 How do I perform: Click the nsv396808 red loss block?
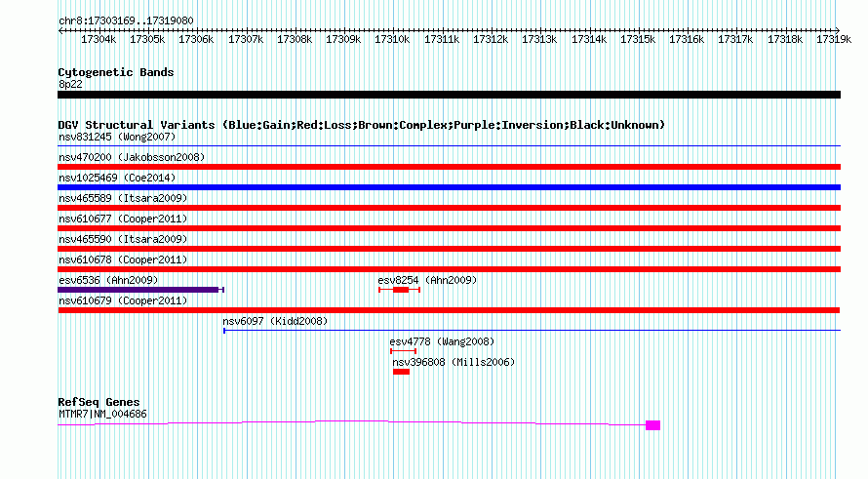click(x=402, y=372)
